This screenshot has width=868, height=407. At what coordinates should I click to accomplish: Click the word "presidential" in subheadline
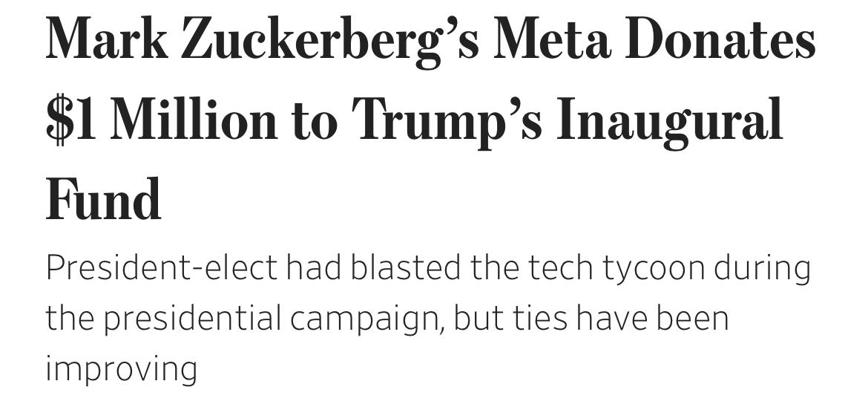(x=191, y=318)
